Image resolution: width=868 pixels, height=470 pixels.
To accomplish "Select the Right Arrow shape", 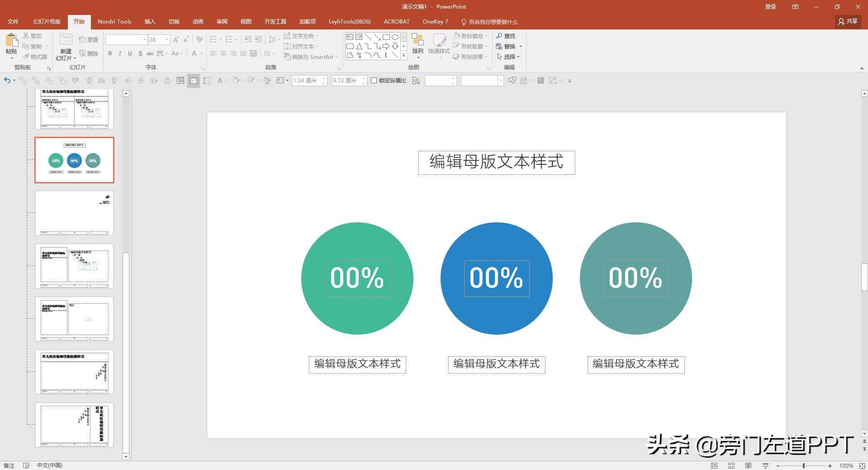I will [386, 46].
